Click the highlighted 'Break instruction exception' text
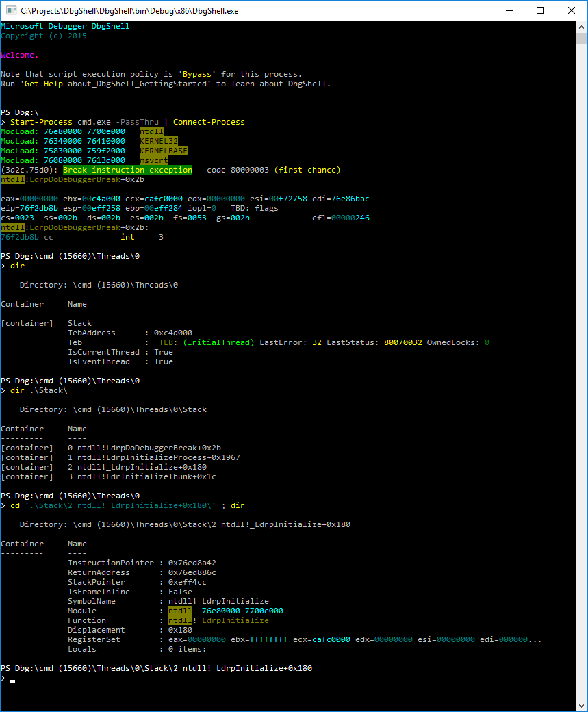The height and width of the screenshot is (712, 588). coord(127,170)
